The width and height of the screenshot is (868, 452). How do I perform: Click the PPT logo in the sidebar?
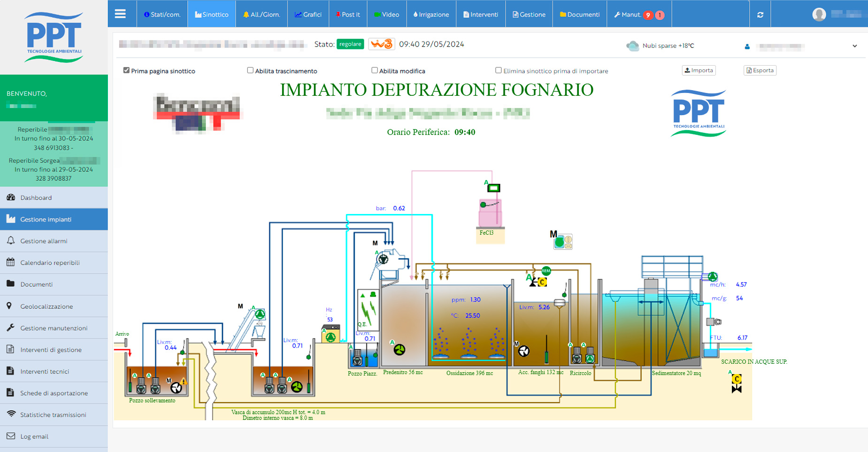[54, 38]
